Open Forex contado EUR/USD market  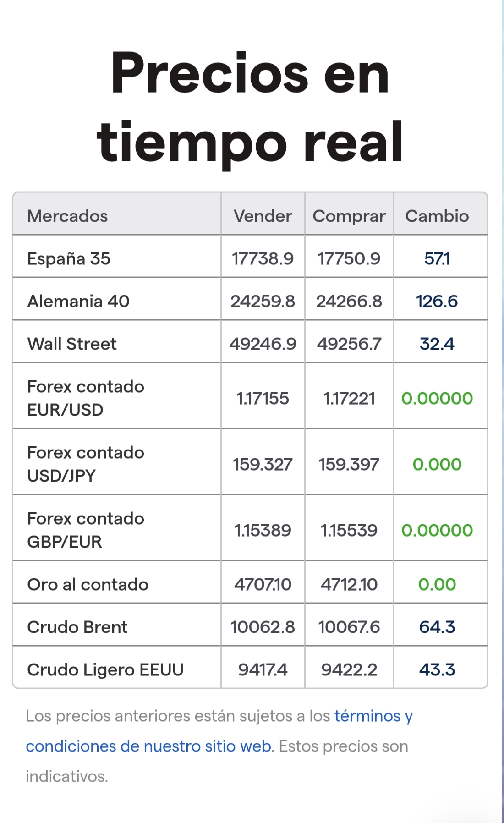pyautogui.click(x=86, y=398)
